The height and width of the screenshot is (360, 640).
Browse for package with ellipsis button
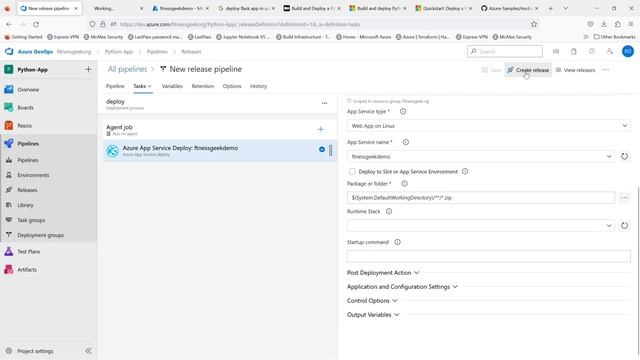point(624,198)
